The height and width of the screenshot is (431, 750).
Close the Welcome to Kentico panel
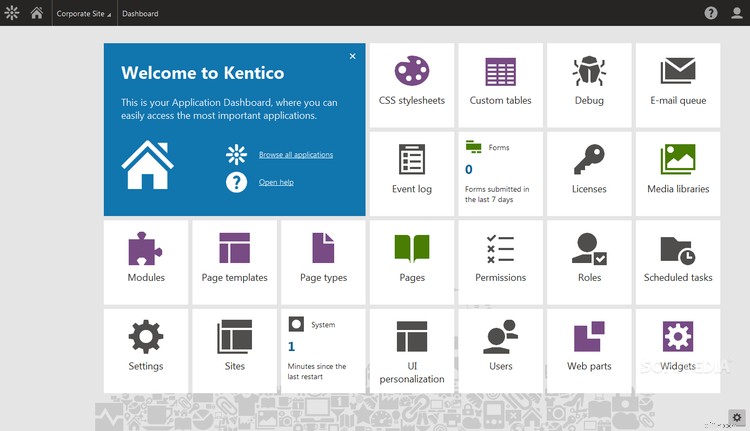point(352,57)
